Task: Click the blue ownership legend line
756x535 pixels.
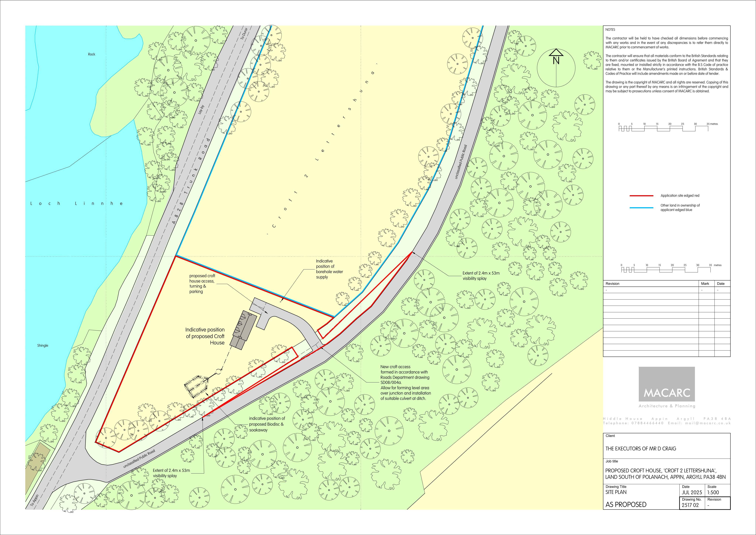Action: [641, 208]
